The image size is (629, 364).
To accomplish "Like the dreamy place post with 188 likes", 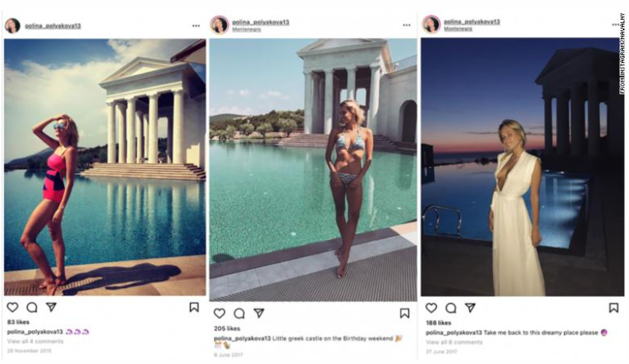I will click(431, 307).
